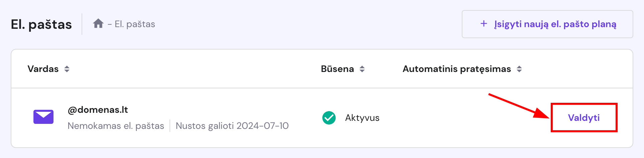This screenshot has height=158, width=644.
Task: Click the green active checkmark icon
Action: pos(329,118)
